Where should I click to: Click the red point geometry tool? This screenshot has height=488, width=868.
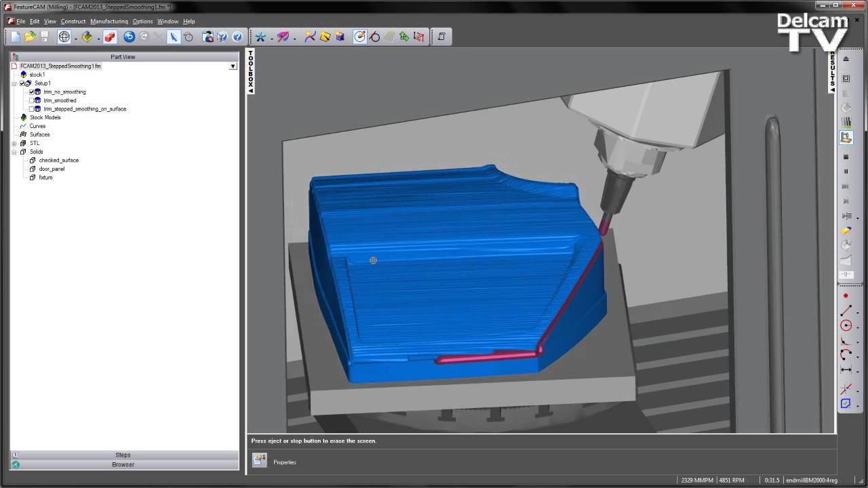coord(846,296)
